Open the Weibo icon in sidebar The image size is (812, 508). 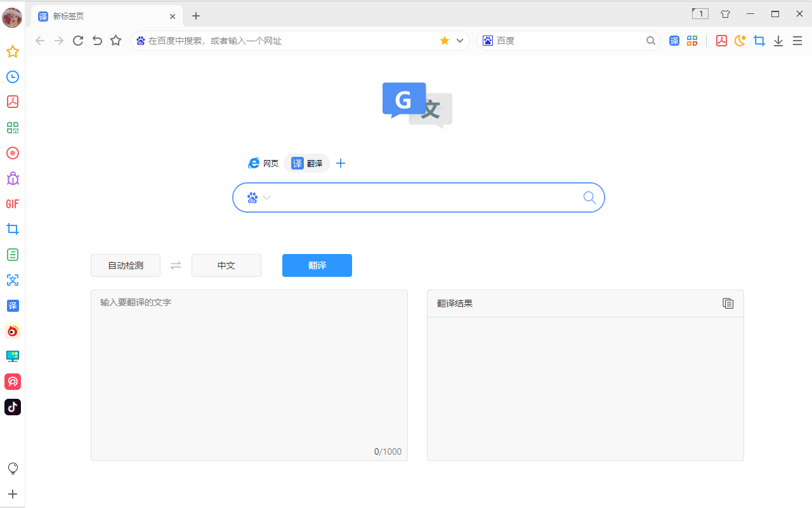pos(13,331)
